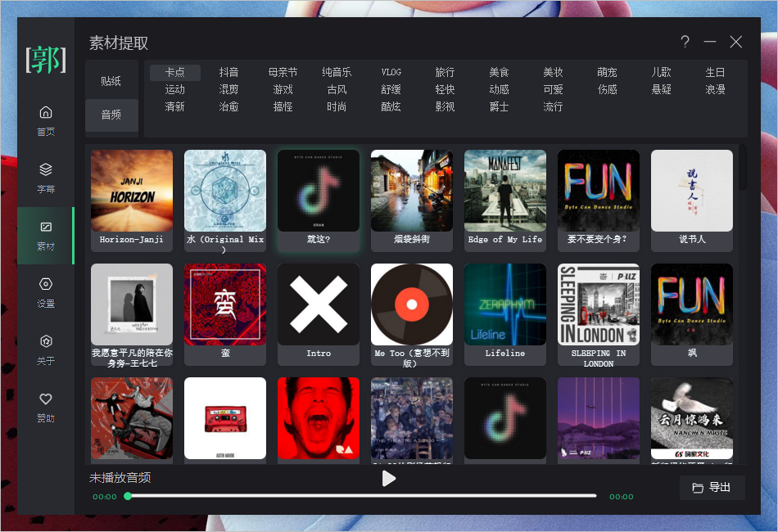Go to the 字幕 subtitles section

click(46, 178)
